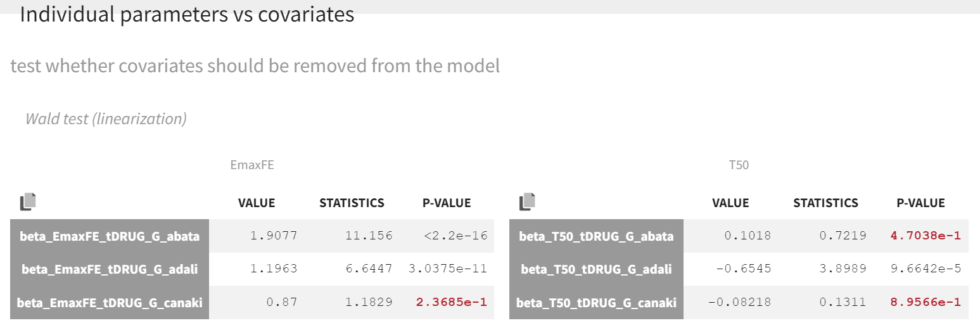This screenshot has height=330, width=980.
Task: Select the beta_T50_tDRUG_G_canaki row header
Action: point(596,302)
